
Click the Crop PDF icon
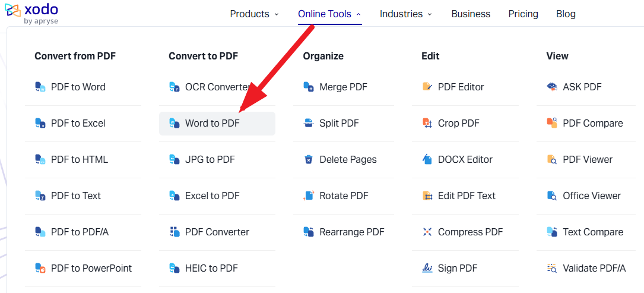[x=427, y=123]
